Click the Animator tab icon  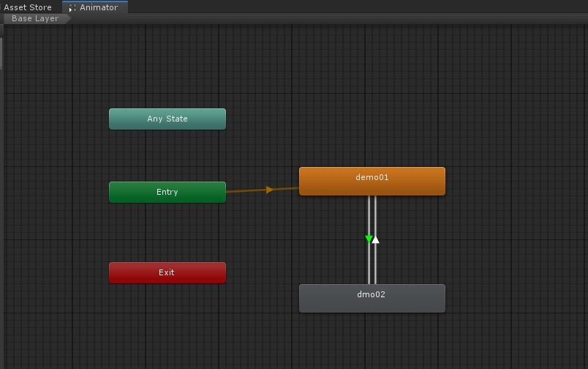(72, 7)
